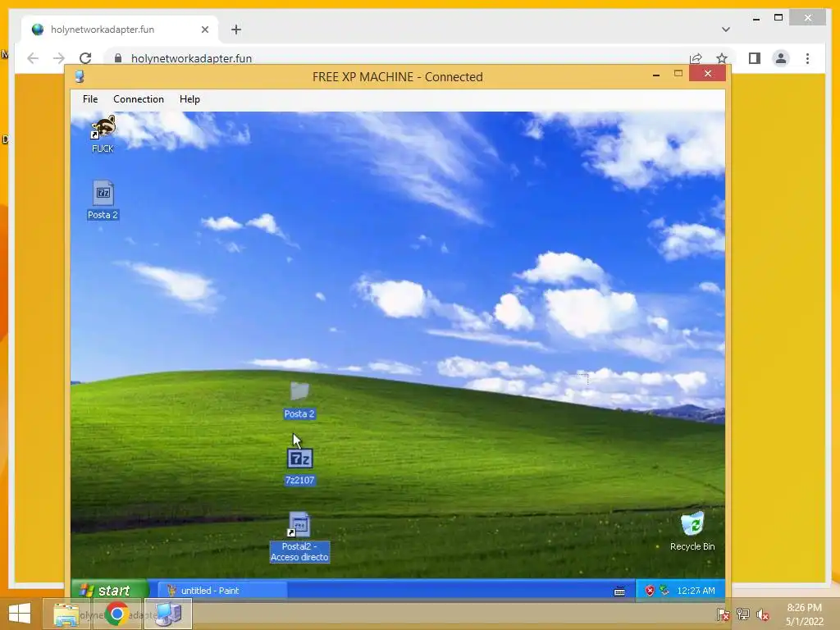Maximize the FREE XP MACHINE window

678,74
